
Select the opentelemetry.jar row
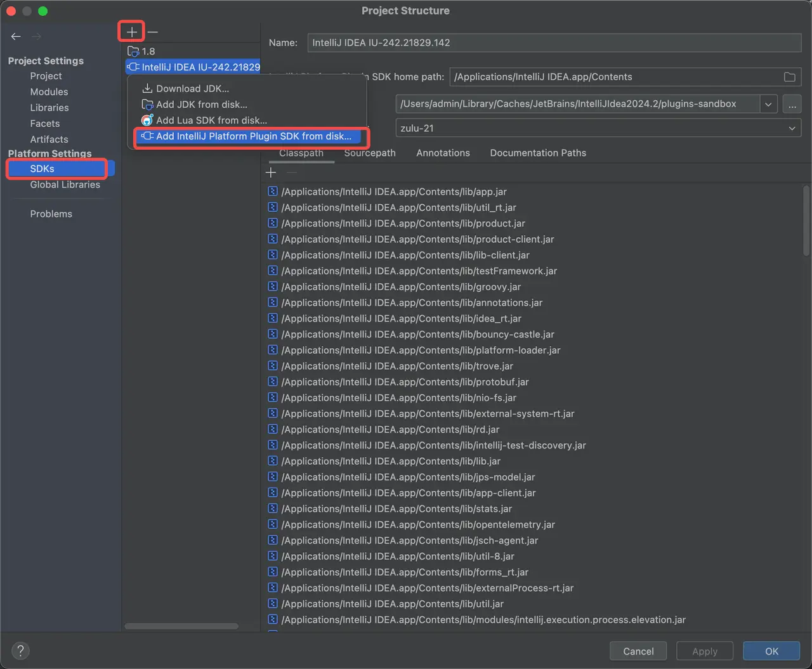point(533,524)
